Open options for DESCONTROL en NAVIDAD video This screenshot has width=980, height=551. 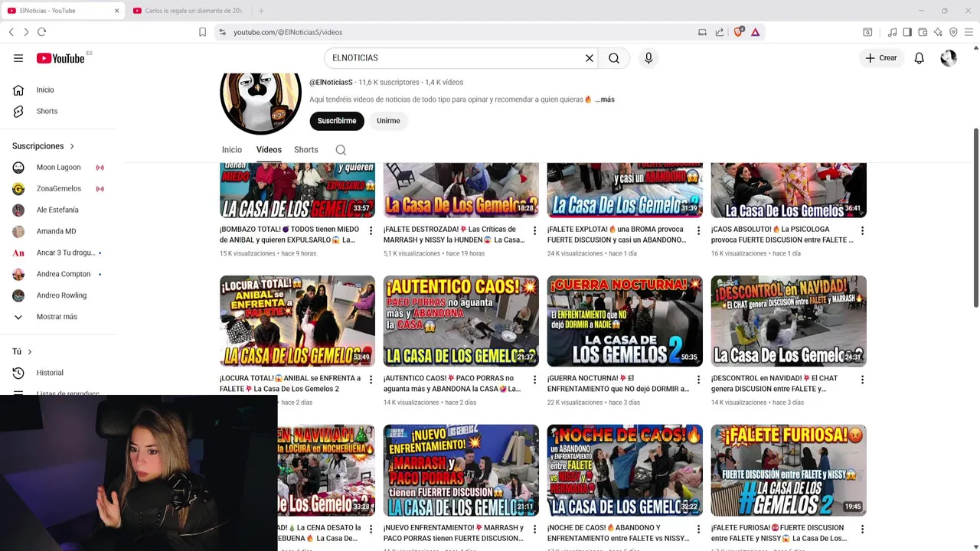click(x=862, y=380)
